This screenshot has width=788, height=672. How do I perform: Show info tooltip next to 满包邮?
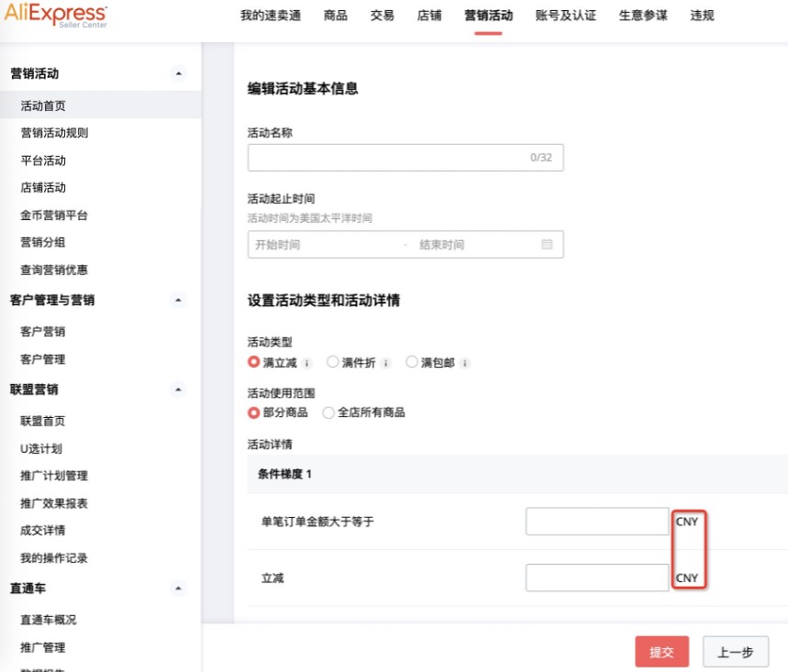click(x=465, y=363)
